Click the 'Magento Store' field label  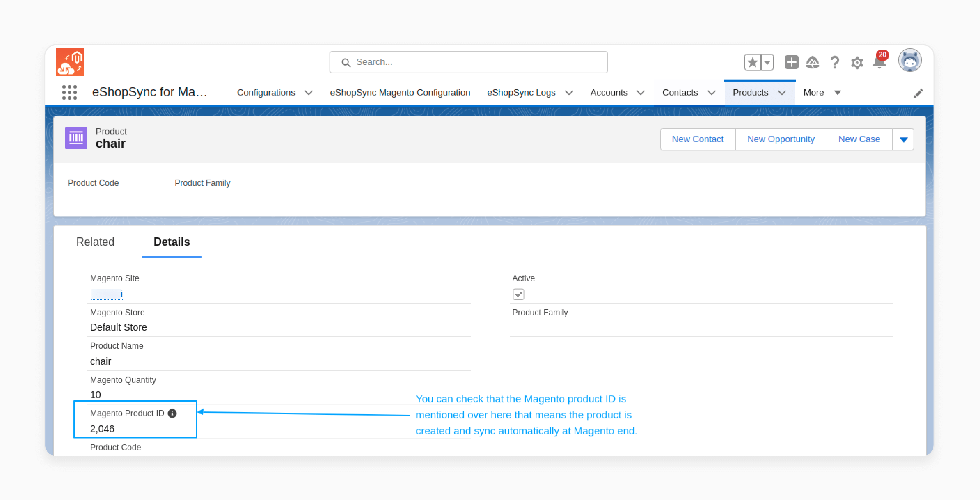coord(117,313)
